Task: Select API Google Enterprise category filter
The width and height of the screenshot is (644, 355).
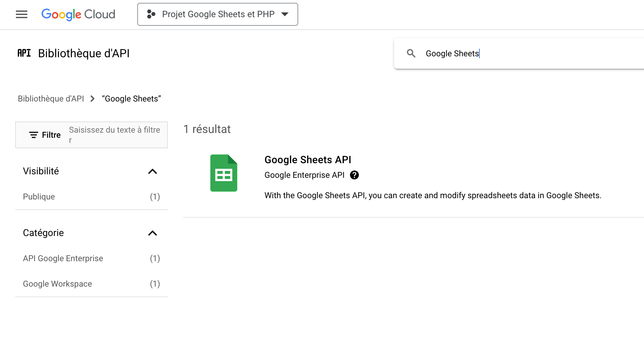Action: click(63, 258)
